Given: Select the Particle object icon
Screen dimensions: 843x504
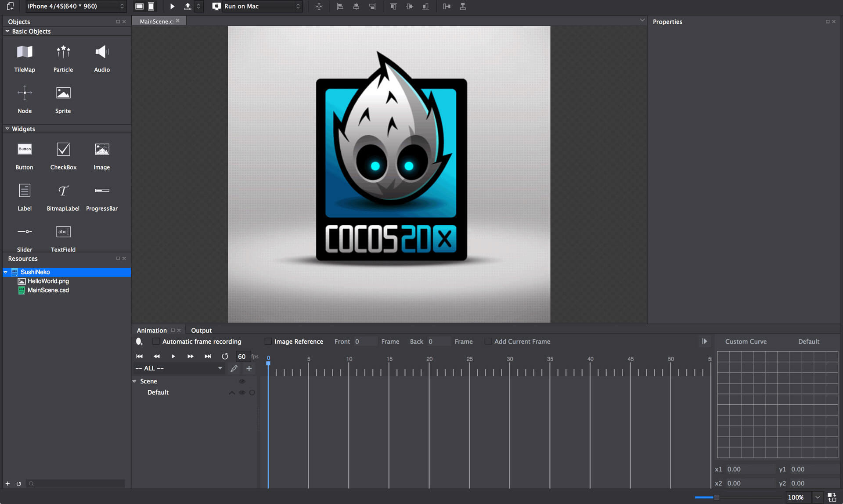Looking at the screenshot, I should click(63, 52).
